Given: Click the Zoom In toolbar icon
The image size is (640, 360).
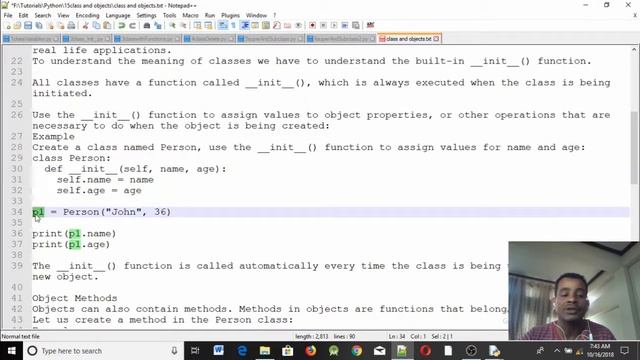Looking at the screenshot, I should 172,26.
